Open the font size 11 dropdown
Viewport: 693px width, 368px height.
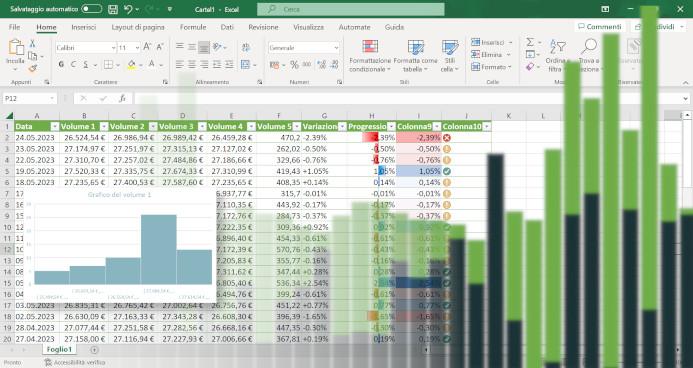pyautogui.click(x=137, y=47)
